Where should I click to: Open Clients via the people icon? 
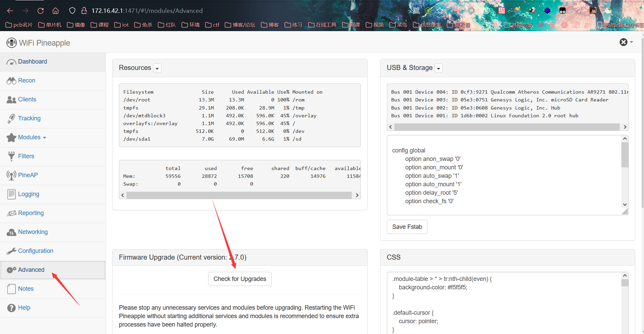click(x=11, y=100)
